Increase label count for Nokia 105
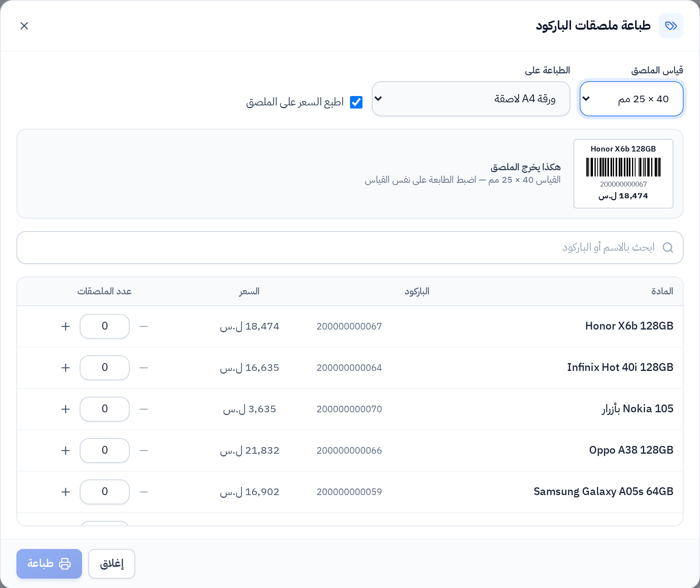Image resolution: width=700 pixels, height=588 pixels. tap(66, 409)
